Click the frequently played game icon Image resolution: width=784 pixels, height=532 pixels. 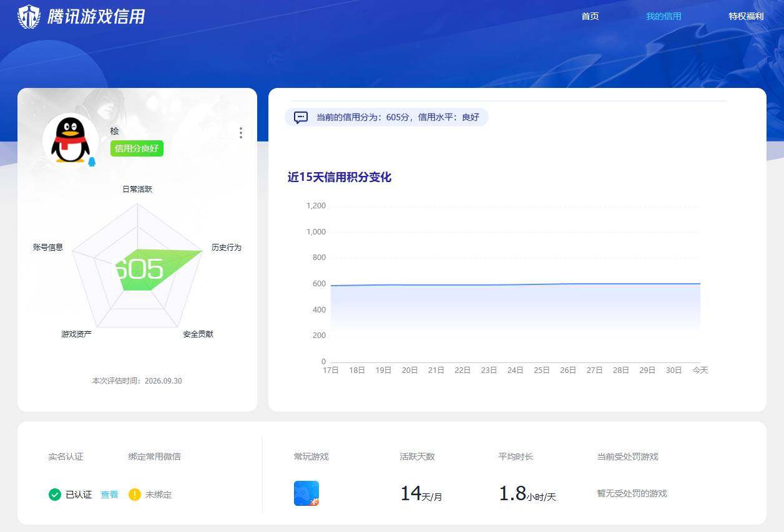[x=306, y=493]
